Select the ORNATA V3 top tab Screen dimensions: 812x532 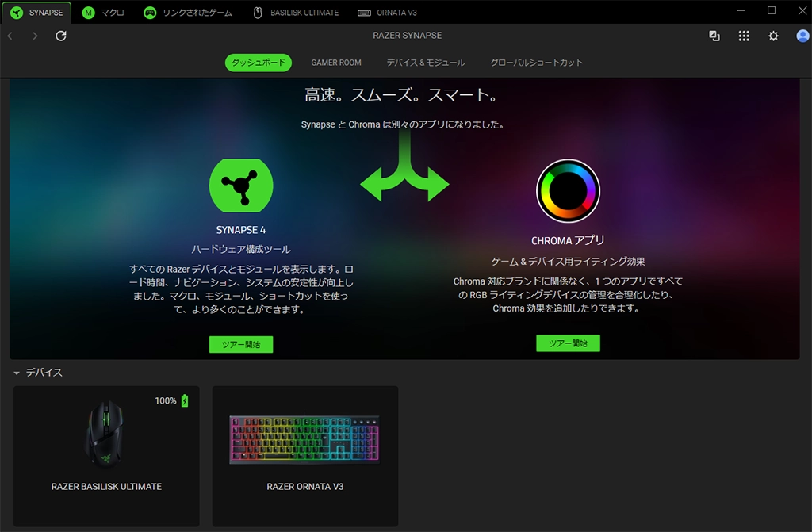click(x=387, y=13)
